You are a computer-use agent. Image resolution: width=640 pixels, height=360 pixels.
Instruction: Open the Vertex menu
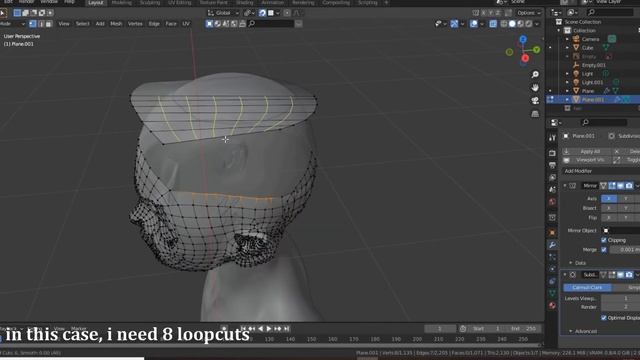(x=135, y=24)
